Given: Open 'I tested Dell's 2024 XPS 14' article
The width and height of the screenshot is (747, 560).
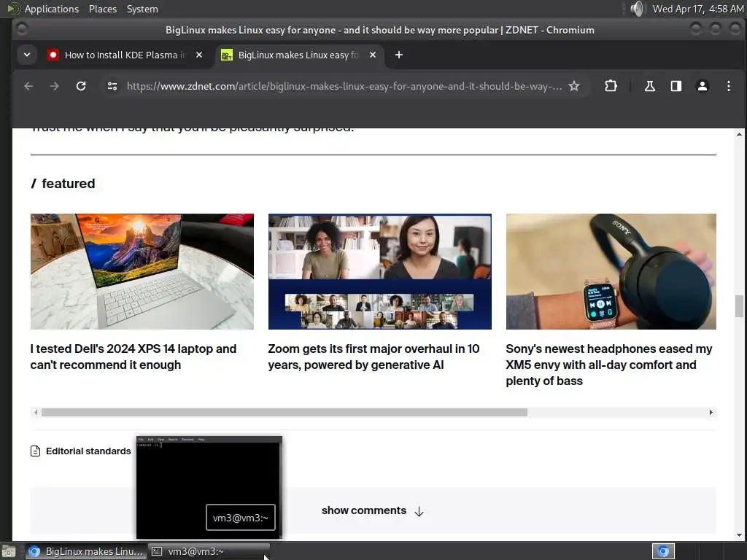Looking at the screenshot, I should (x=133, y=357).
